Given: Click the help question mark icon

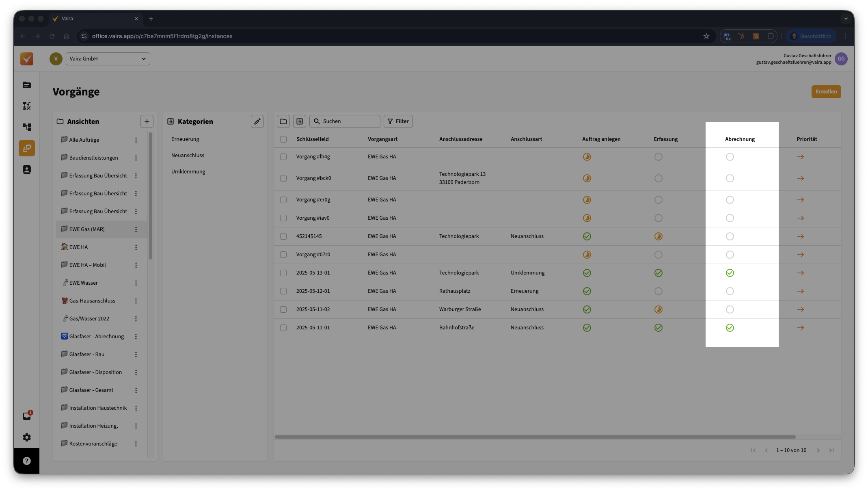Looking at the screenshot, I should (27, 461).
